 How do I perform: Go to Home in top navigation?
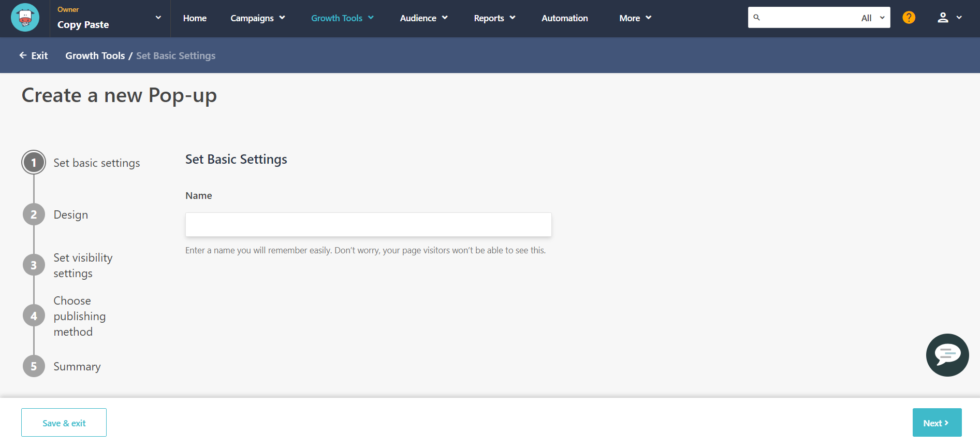195,18
